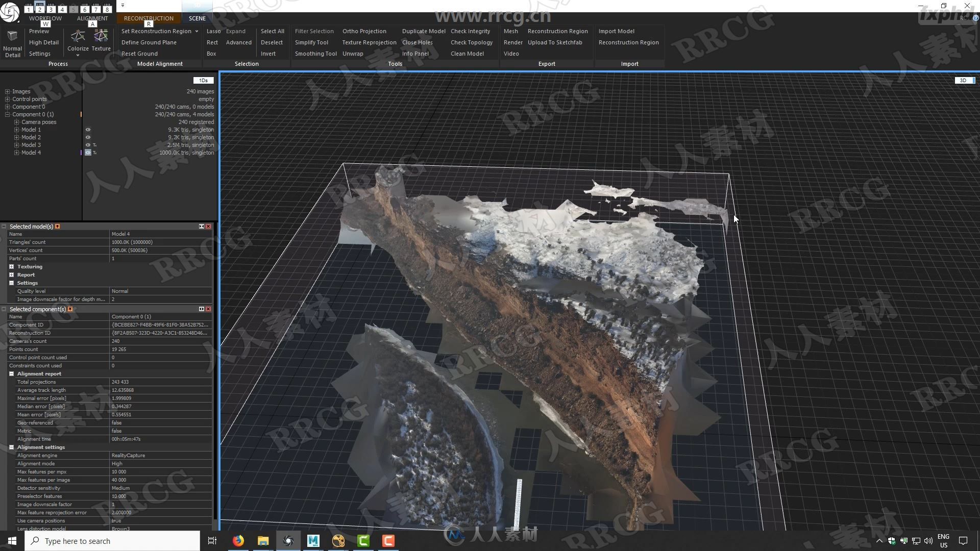
Task: Collapse the Alignment report section
Action: 11,374
